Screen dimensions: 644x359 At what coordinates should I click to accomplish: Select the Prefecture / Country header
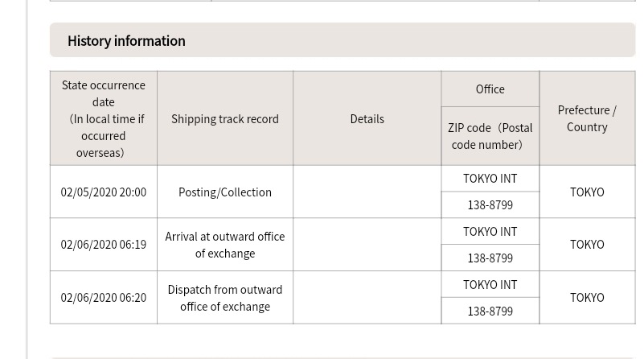[x=588, y=118]
